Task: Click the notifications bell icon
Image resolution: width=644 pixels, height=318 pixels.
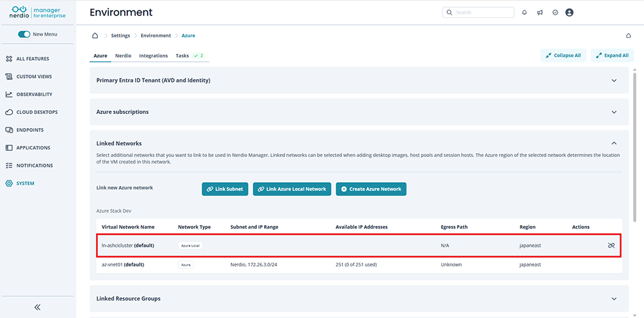Action: pos(524,13)
